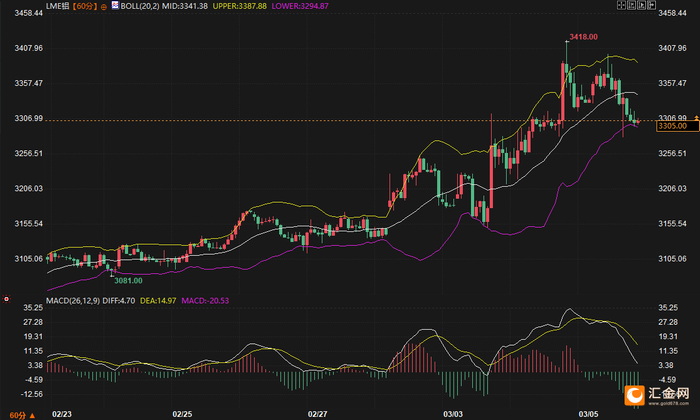
Task: Click the 03/03 date on time axis
Action: point(453,414)
